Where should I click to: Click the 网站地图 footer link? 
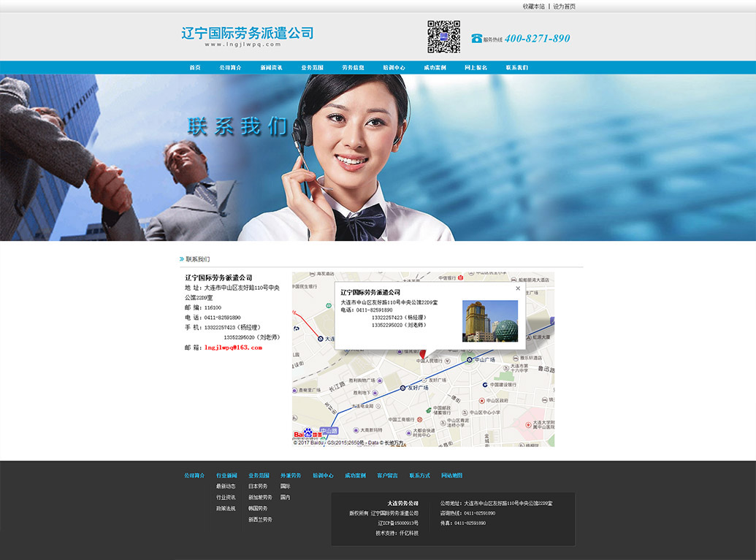tap(451, 475)
